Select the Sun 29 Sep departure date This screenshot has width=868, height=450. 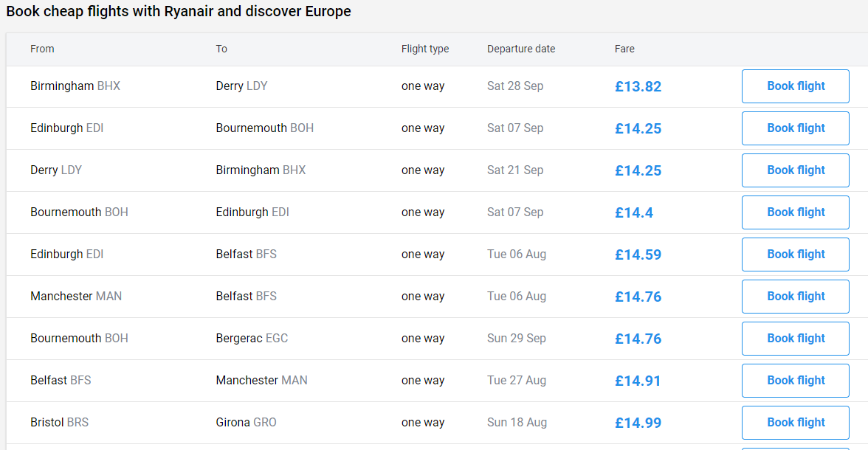(x=517, y=338)
